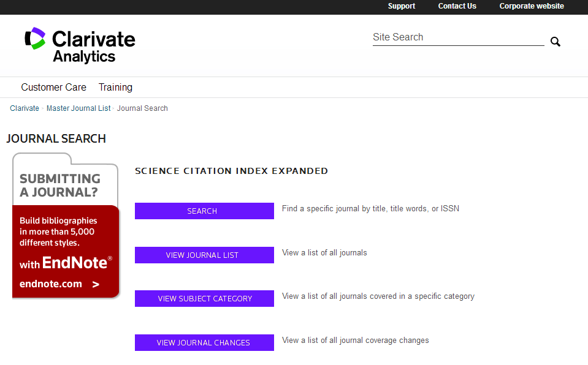
Task: Click the VIEW JOURNAL LIST button
Action: pos(204,255)
